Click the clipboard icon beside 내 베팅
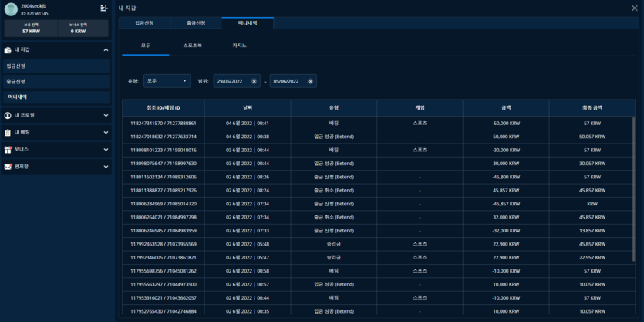This screenshot has height=322, width=644. tap(8, 132)
